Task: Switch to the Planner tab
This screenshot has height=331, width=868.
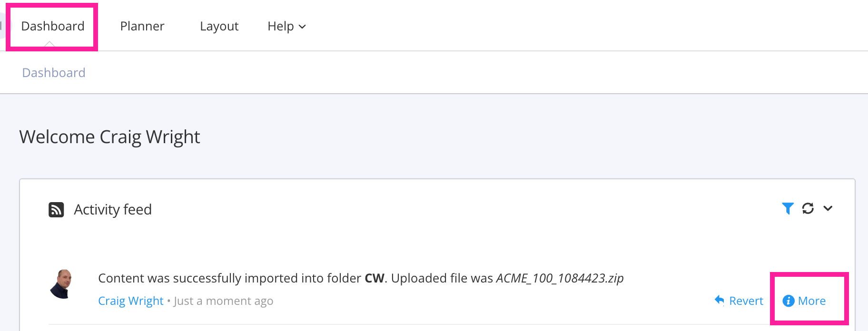Action: (x=142, y=26)
